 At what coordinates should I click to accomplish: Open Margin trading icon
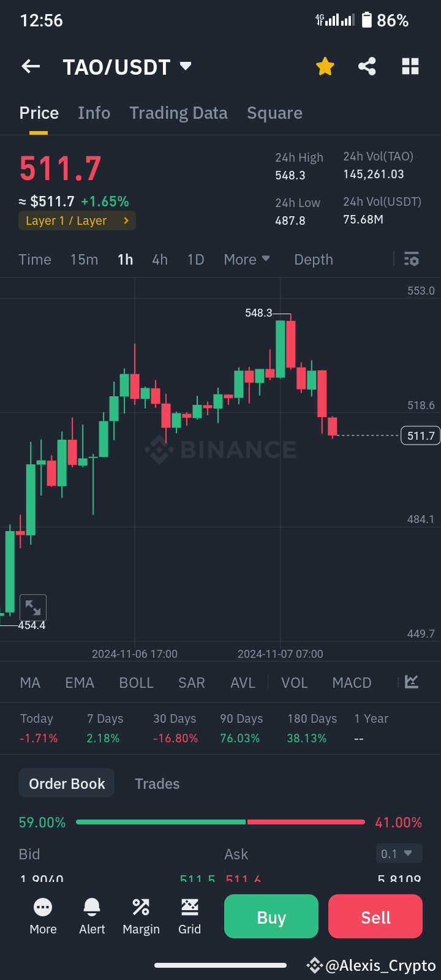click(141, 916)
